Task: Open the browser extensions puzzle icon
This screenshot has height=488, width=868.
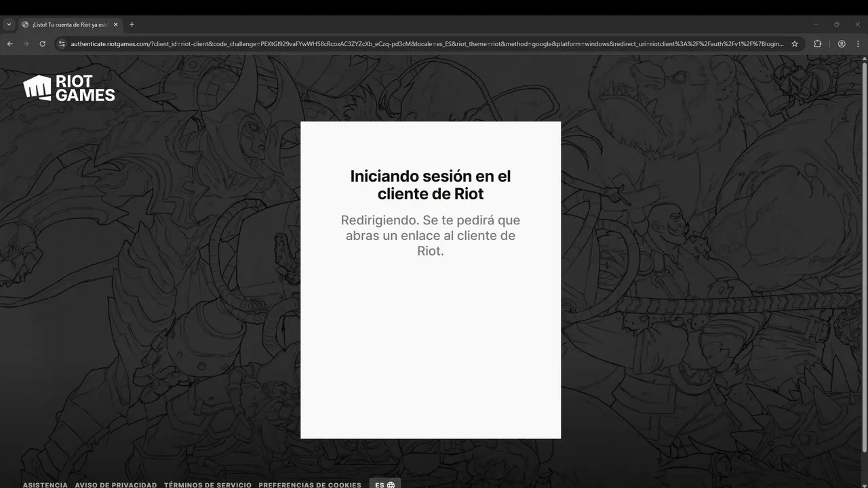Action: click(817, 43)
